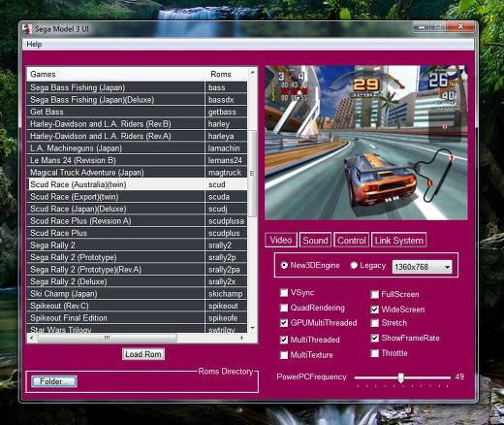Viewport: 504px width, 425px height.
Task: Click the games list scroll-up arrow
Action: (252, 73)
